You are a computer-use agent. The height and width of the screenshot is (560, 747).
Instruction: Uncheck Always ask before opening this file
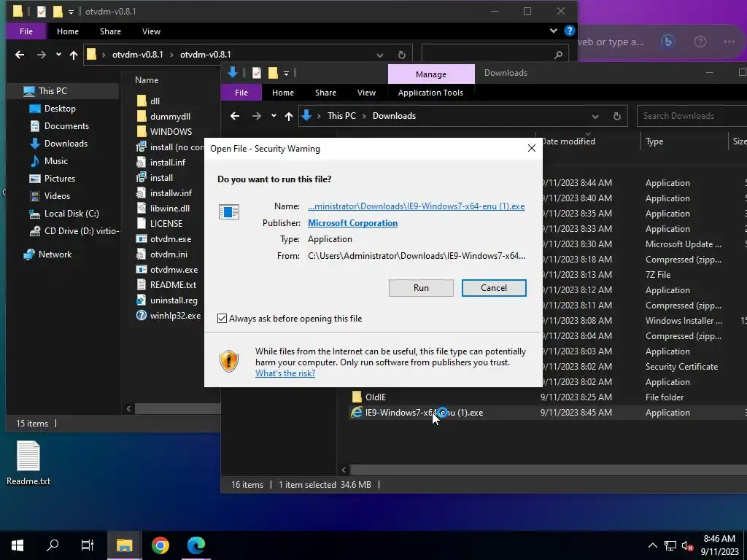coord(222,318)
